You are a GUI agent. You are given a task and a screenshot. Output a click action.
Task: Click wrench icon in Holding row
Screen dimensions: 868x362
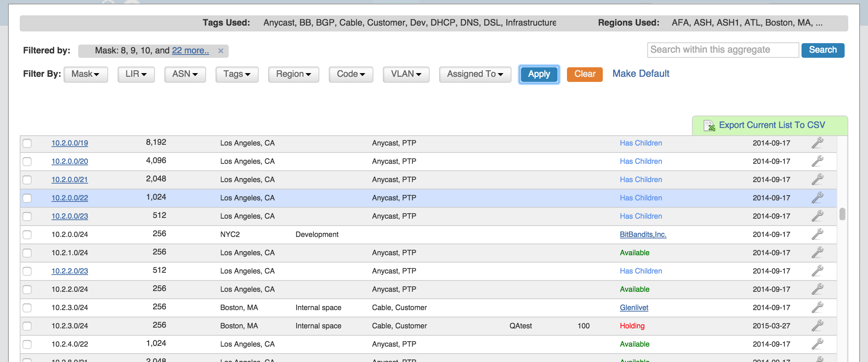817,326
